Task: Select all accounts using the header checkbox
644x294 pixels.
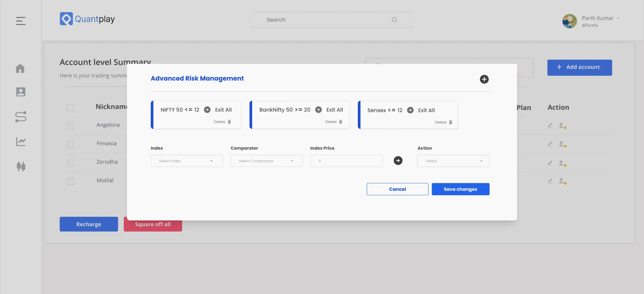Action: [x=70, y=107]
